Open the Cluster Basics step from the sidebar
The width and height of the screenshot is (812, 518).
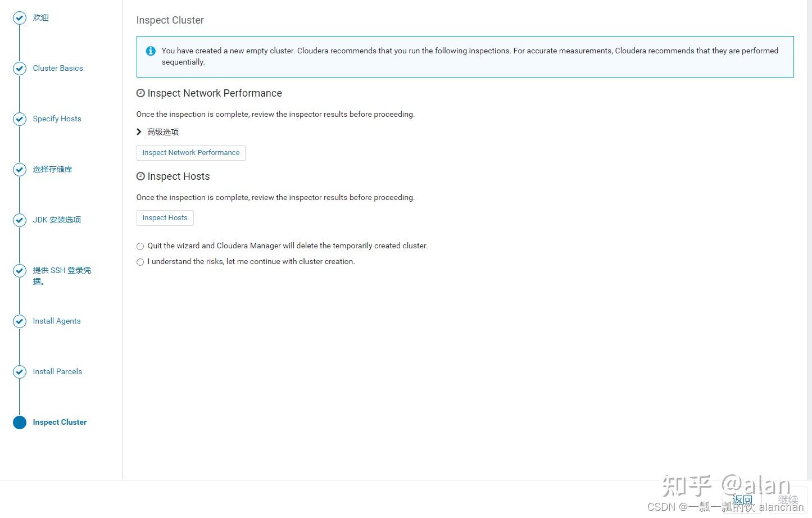[x=58, y=68]
